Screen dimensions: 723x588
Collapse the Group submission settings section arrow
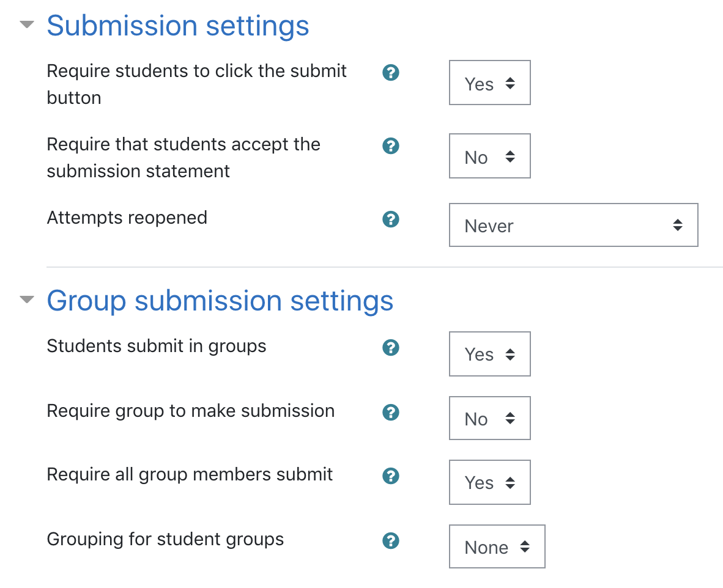[27, 299]
